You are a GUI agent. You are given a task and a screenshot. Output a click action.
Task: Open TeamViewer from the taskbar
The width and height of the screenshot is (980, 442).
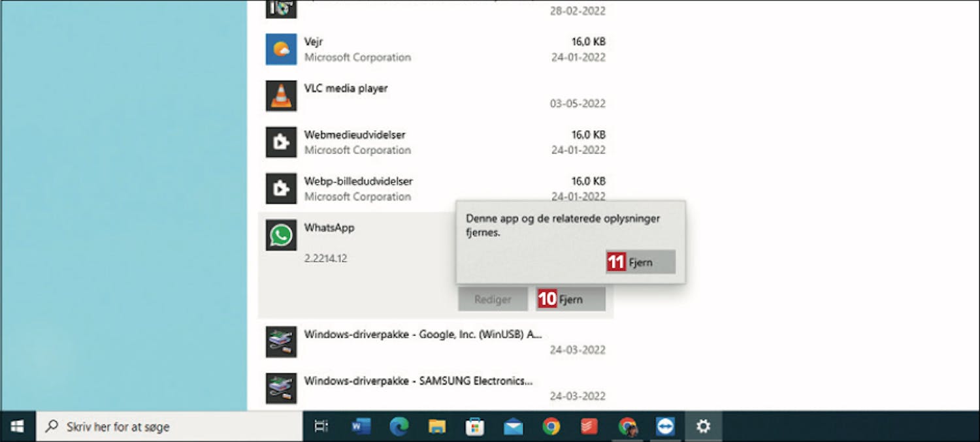[x=665, y=426]
